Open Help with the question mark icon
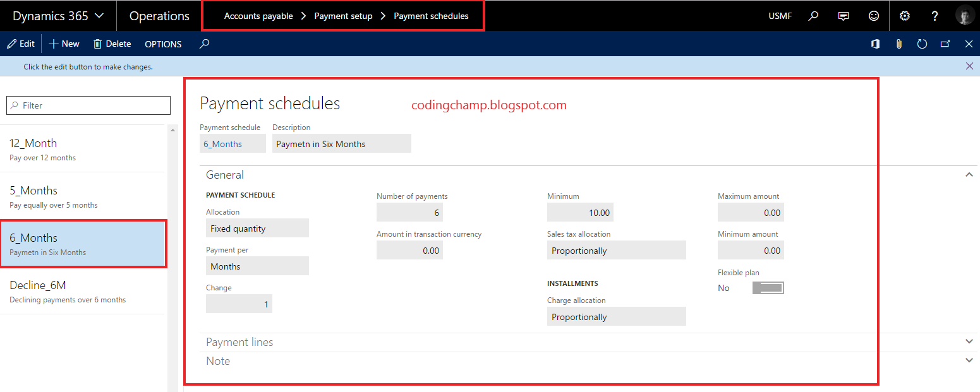 (935, 15)
